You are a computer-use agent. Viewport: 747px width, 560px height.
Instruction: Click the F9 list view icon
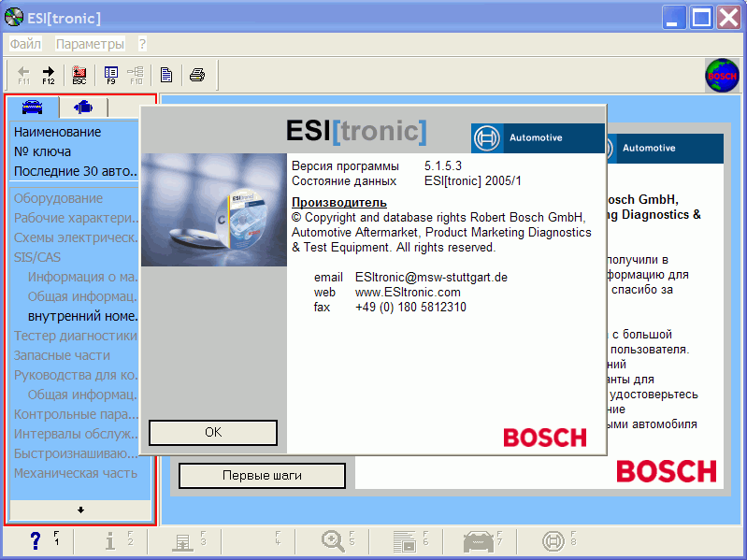pyautogui.click(x=111, y=75)
